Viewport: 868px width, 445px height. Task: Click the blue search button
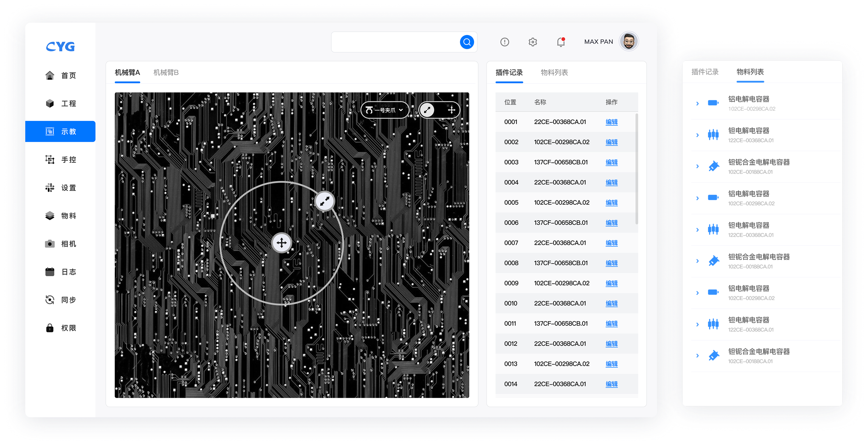tap(467, 42)
